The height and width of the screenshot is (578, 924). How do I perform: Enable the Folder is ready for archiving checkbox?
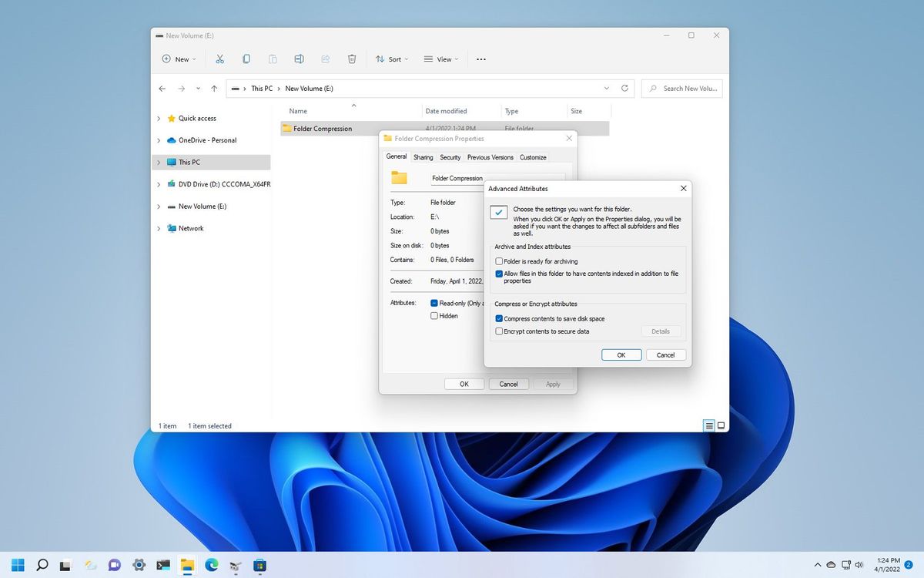[x=499, y=261]
